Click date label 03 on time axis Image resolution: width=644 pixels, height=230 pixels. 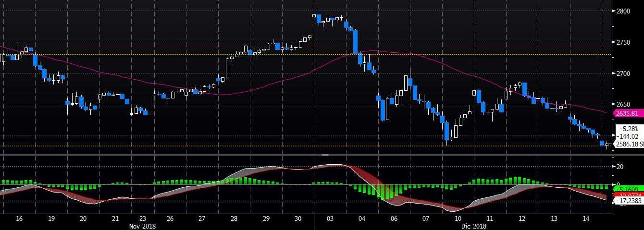click(x=330, y=218)
